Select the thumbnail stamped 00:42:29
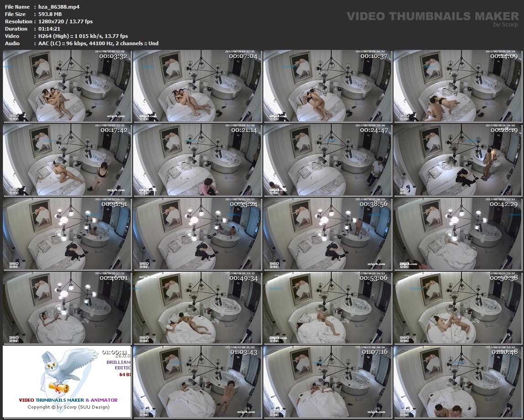This screenshot has width=524, height=420. click(x=457, y=233)
